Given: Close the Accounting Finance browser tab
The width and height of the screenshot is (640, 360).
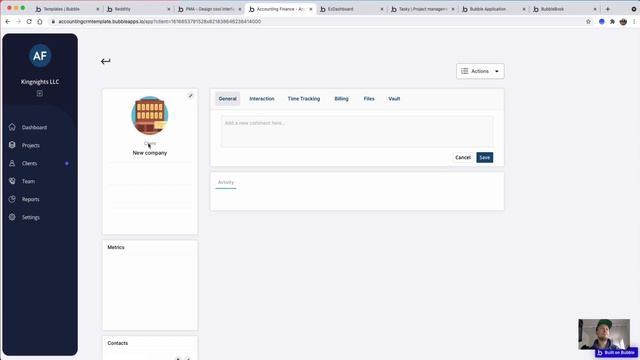Looking at the screenshot, I should [311, 9].
